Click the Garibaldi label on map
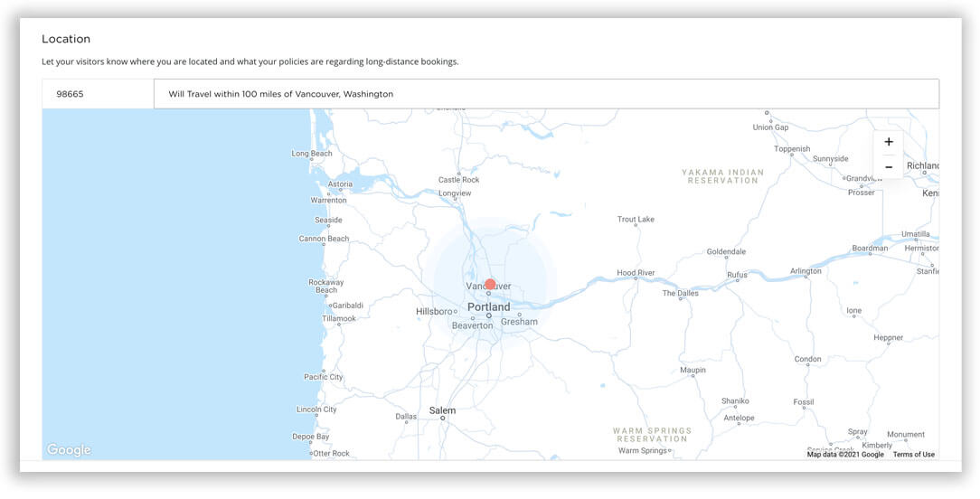The width and height of the screenshot is (980, 499). pyautogui.click(x=347, y=306)
